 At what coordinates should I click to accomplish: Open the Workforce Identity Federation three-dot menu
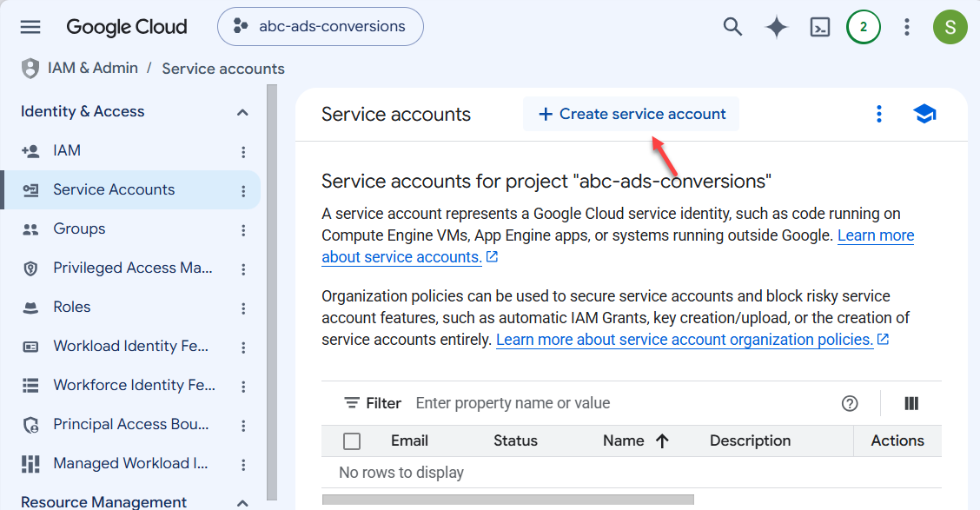243,387
